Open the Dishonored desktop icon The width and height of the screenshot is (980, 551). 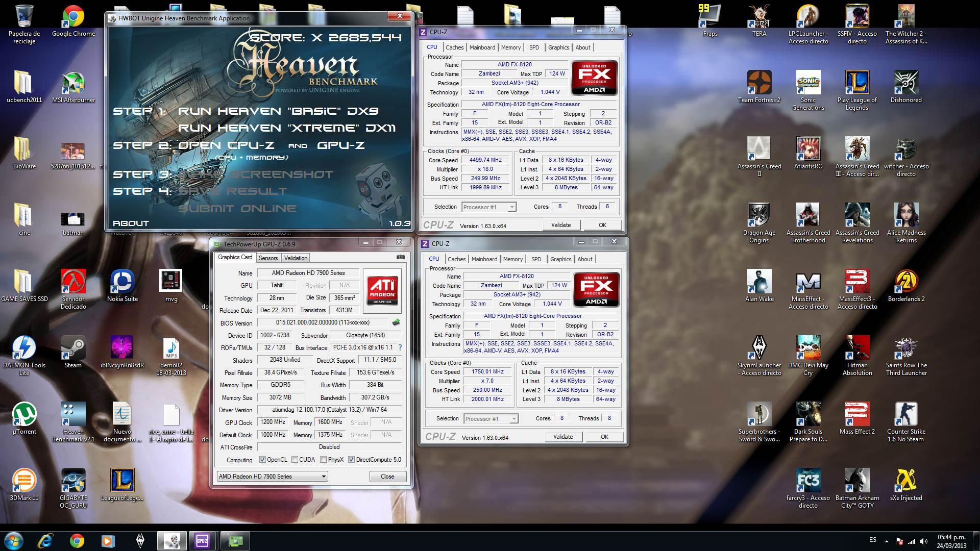coord(906,88)
